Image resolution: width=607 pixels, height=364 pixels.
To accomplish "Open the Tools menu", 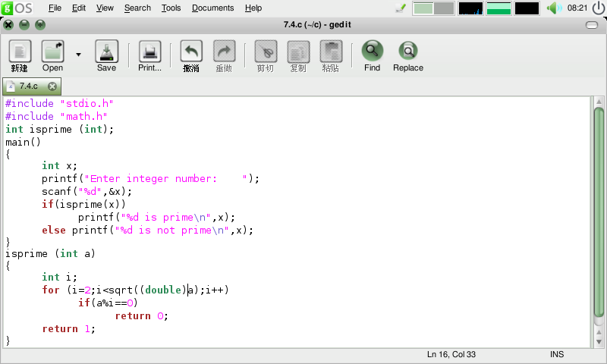I will (171, 8).
